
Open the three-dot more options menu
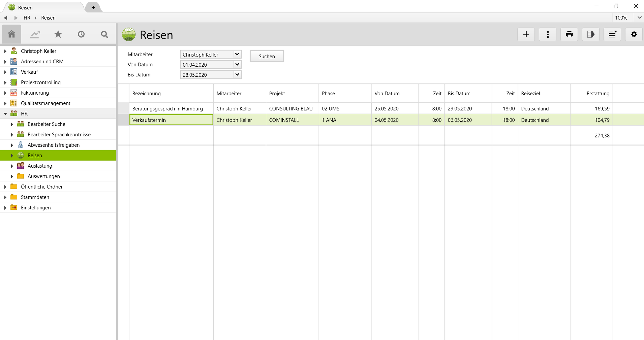pos(547,34)
